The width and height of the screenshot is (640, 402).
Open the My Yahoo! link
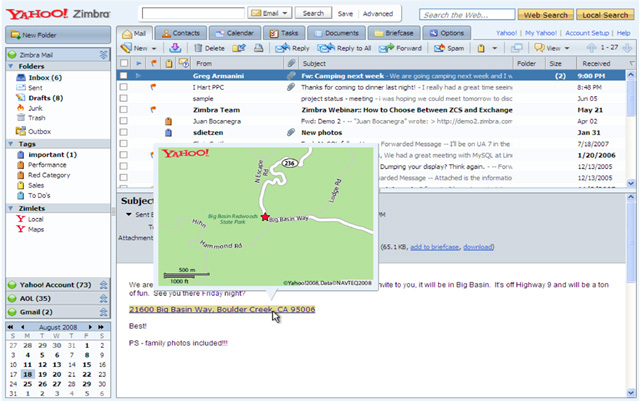point(540,33)
